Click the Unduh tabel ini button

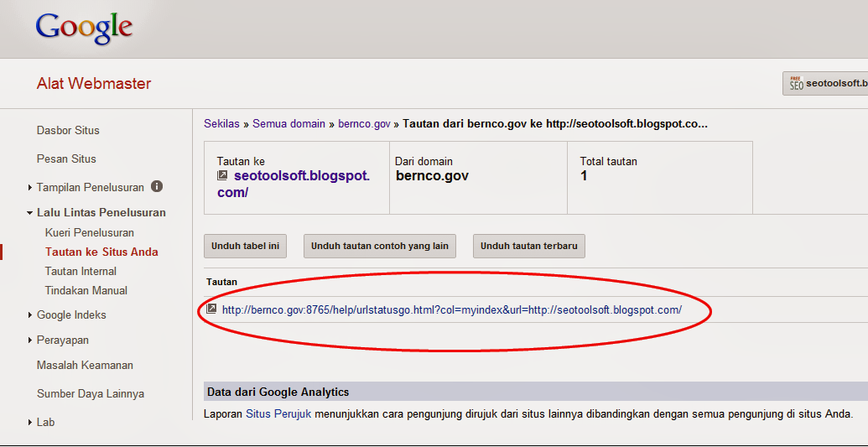pos(245,246)
